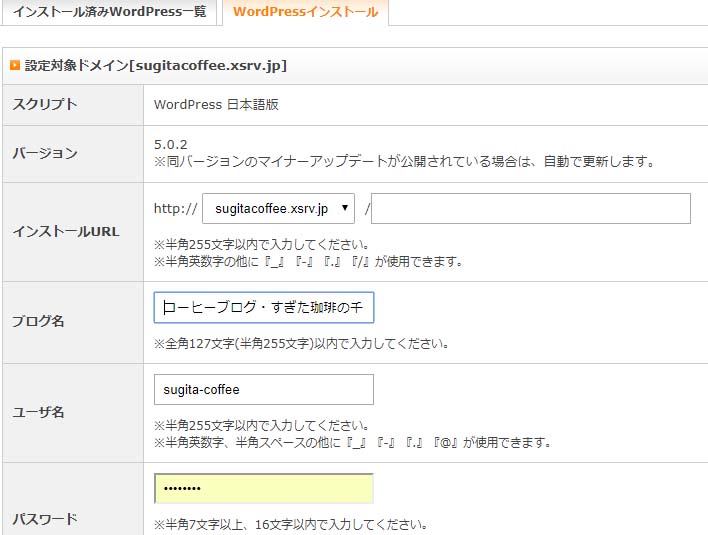Click the note ※半角7文字以上、16文字以内
708x535 pixels.
[x=291, y=524]
